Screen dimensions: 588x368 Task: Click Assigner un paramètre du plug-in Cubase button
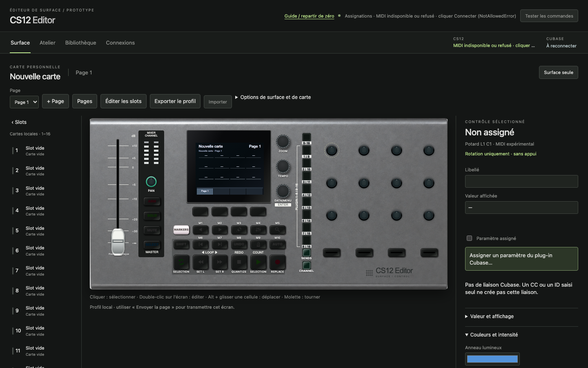point(521,259)
